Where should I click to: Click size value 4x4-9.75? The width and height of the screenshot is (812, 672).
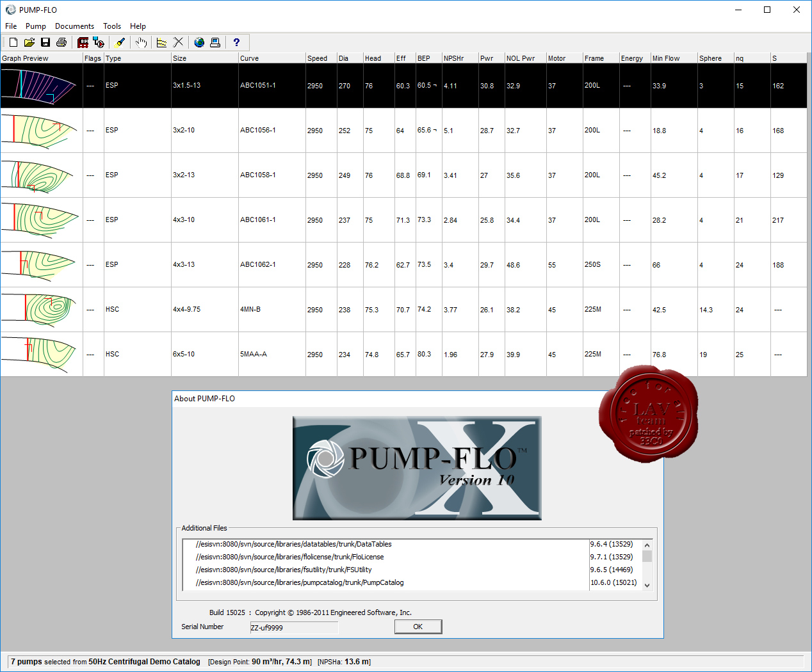tap(187, 309)
